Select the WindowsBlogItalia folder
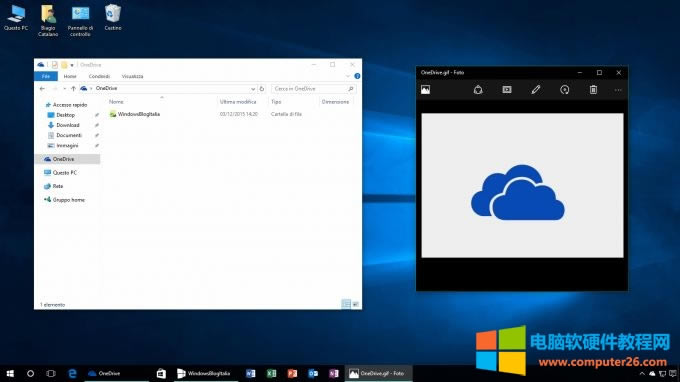This screenshot has height=382, width=680. coord(134,114)
